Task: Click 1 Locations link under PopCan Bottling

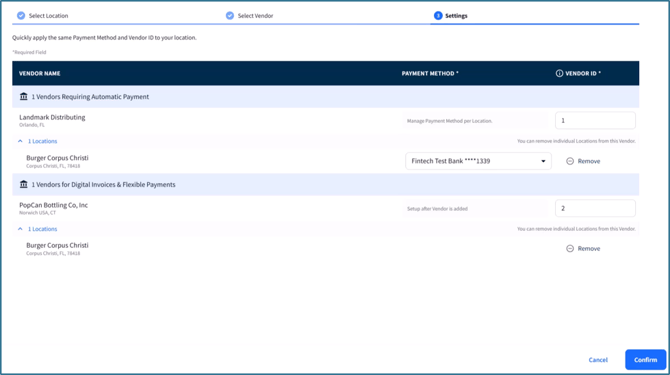Action: pos(42,229)
